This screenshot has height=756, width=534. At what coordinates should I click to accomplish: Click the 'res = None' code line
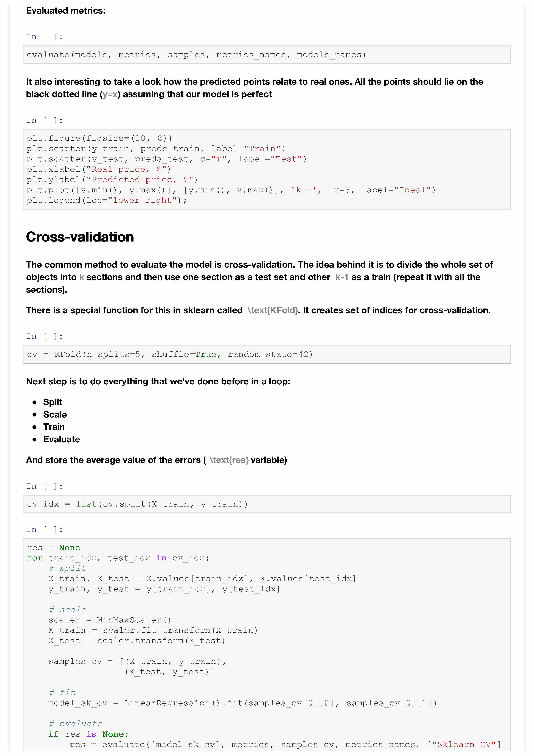tap(54, 548)
